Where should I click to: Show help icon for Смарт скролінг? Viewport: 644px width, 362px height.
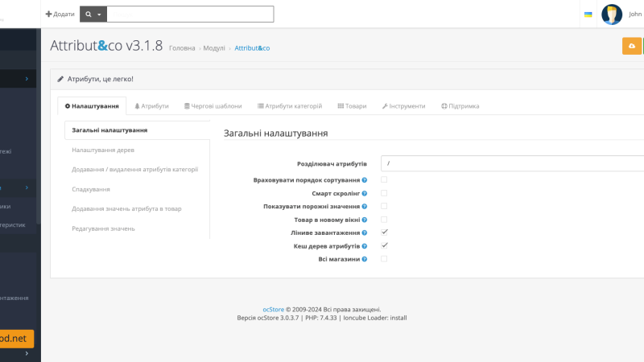365,193
